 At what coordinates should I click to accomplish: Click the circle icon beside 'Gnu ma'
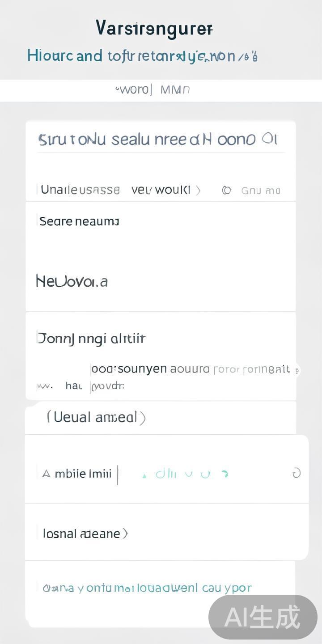227,191
